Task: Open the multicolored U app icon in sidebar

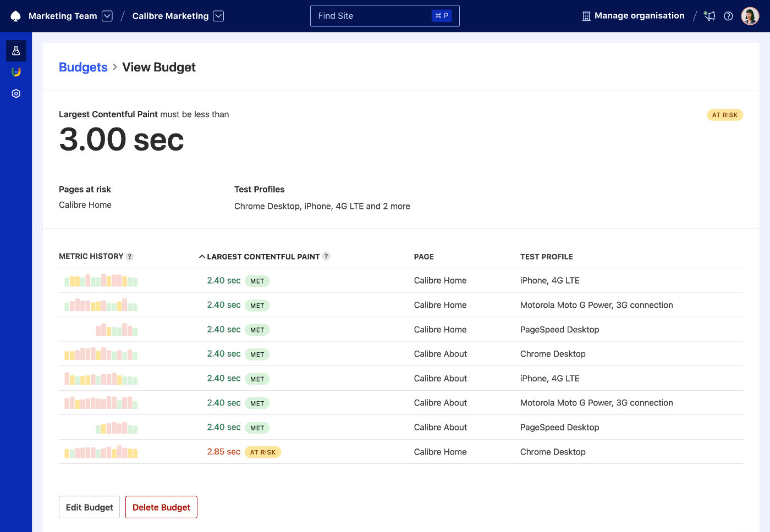Action: coord(15,71)
